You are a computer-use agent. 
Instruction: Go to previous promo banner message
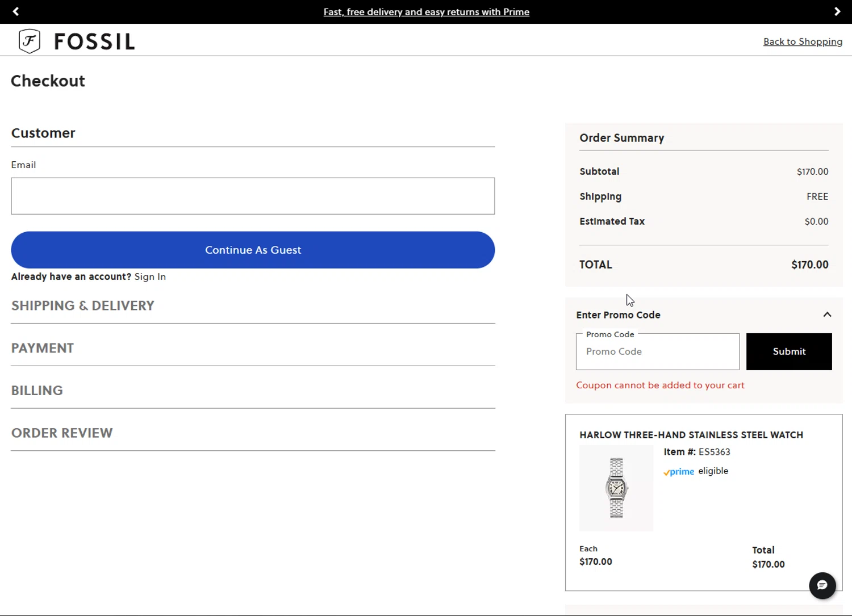point(16,11)
